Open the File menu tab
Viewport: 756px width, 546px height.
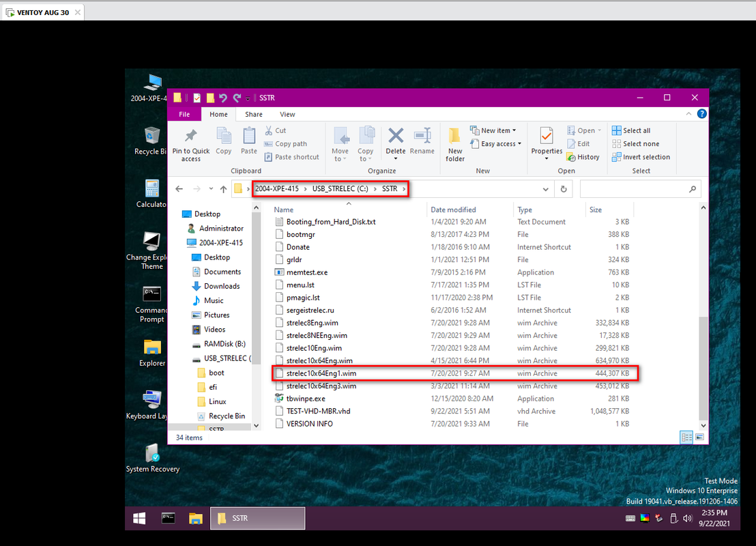point(184,114)
